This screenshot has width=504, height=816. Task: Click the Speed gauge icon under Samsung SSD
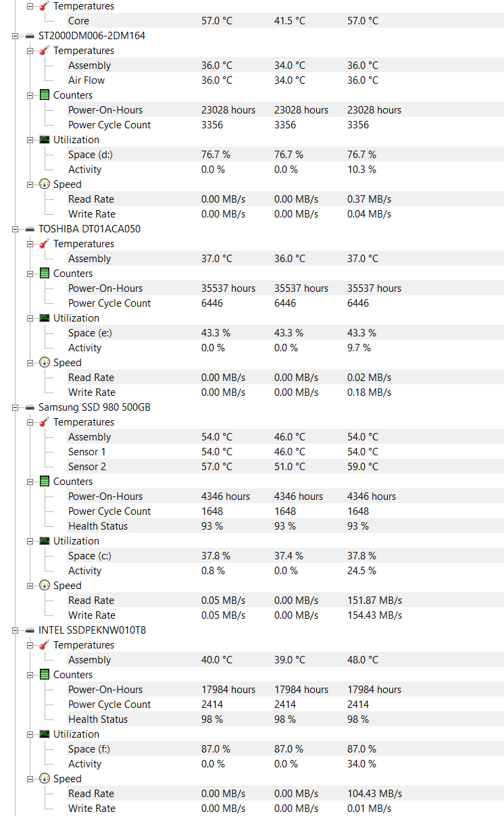click(45, 586)
